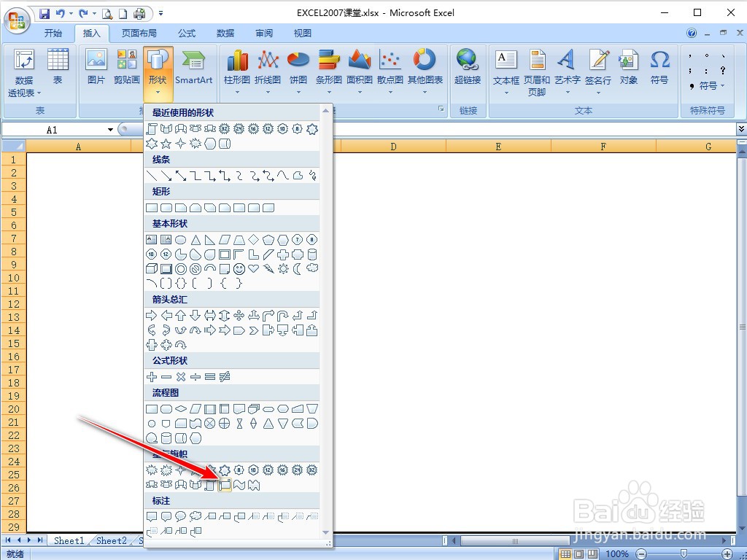Select the division sign in 公式形状
Viewport: 747px width, 560px height.
[196, 377]
